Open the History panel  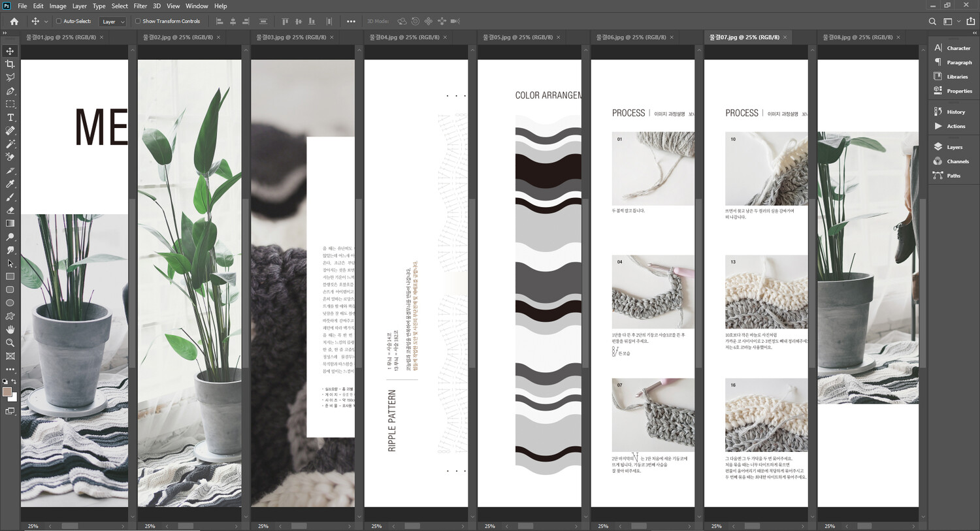click(x=955, y=112)
